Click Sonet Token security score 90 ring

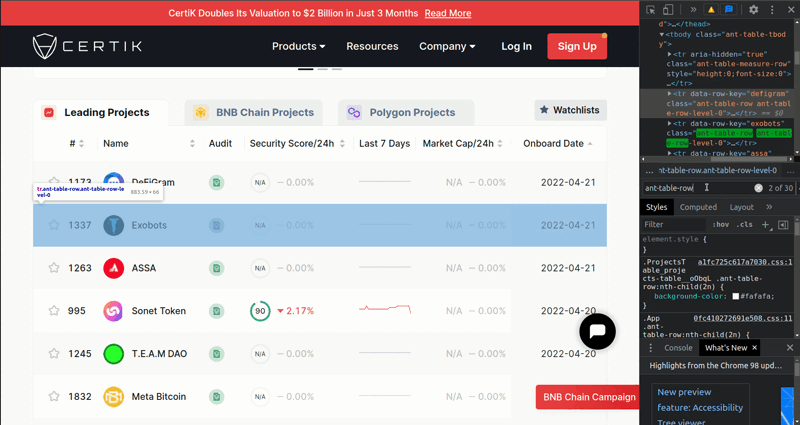[260, 311]
